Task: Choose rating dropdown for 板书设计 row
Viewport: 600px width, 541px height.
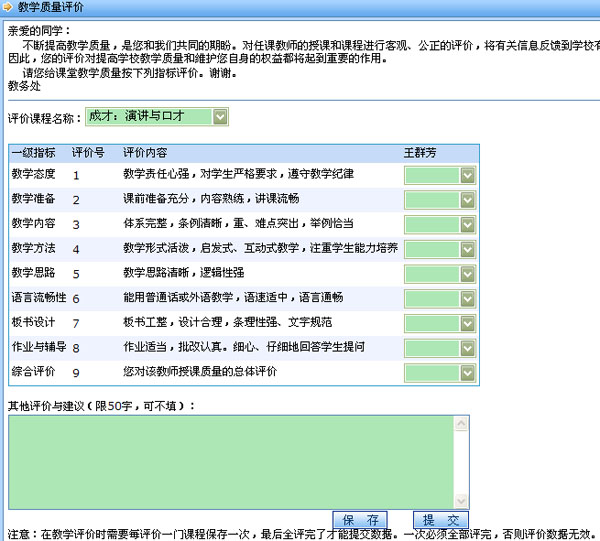Action: click(x=439, y=324)
